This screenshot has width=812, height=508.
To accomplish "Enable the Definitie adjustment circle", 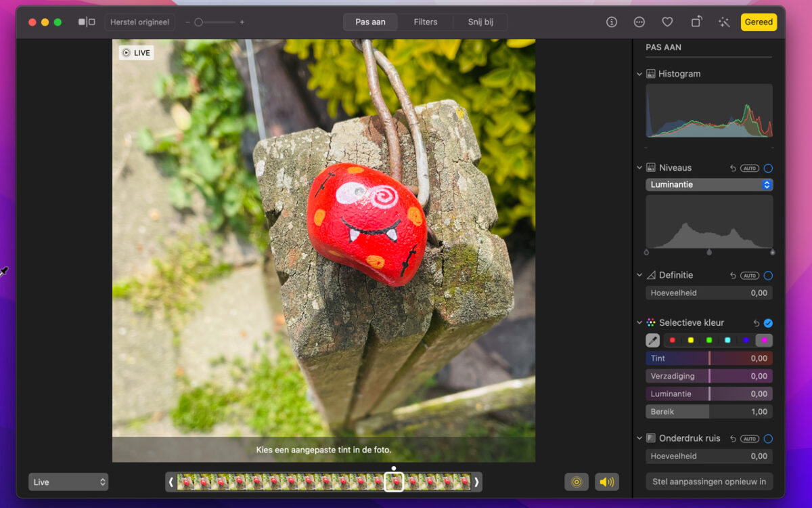I will [768, 276].
